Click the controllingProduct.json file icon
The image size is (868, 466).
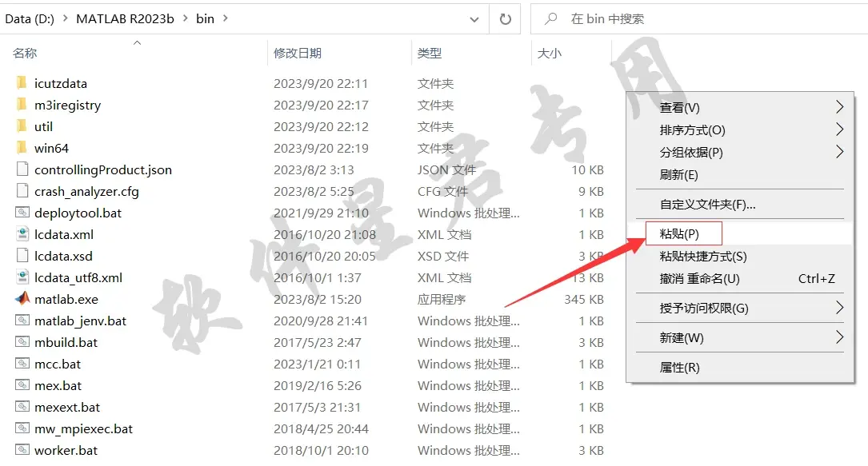coord(22,169)
